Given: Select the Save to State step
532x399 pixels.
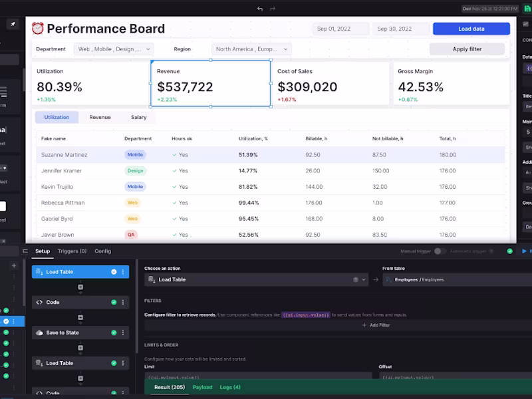Looking at the screenshot, I should click(80, 332).
